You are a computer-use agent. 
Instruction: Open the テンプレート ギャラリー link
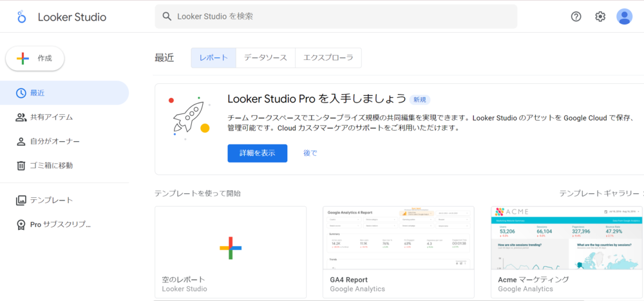point(599,193)
